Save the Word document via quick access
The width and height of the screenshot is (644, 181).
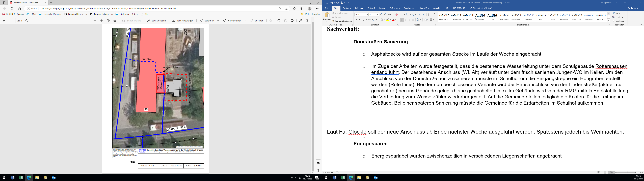pyautogui.click(x=327, y=3)
